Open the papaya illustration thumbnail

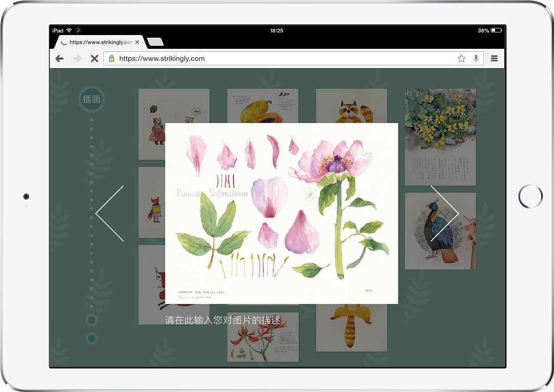click(x=263, y=106)
